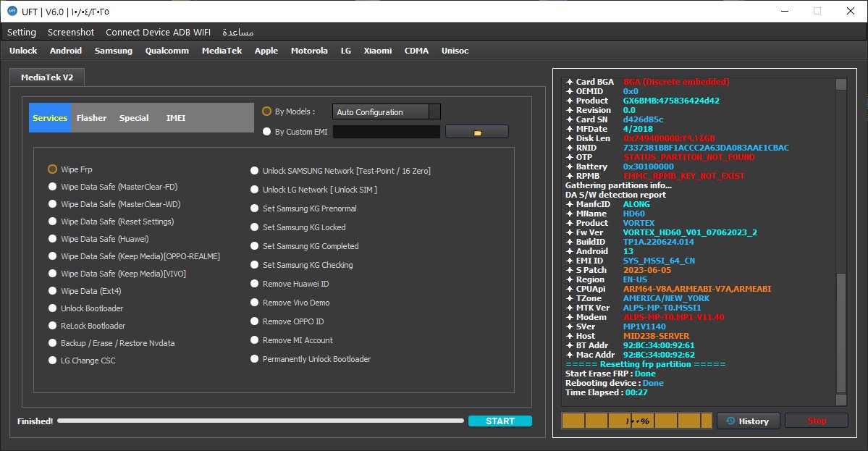Open the Xiaomi brand menu
868x451 pixels.
point(378,51)
